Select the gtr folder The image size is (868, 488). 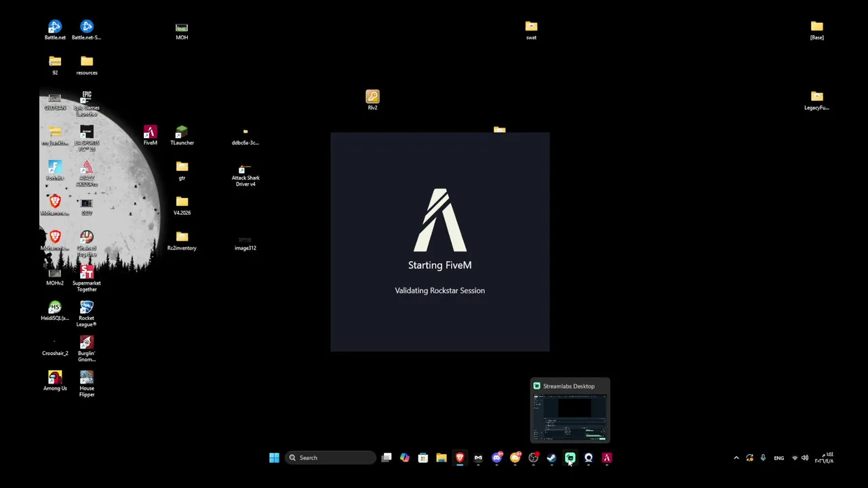(182, 171)
